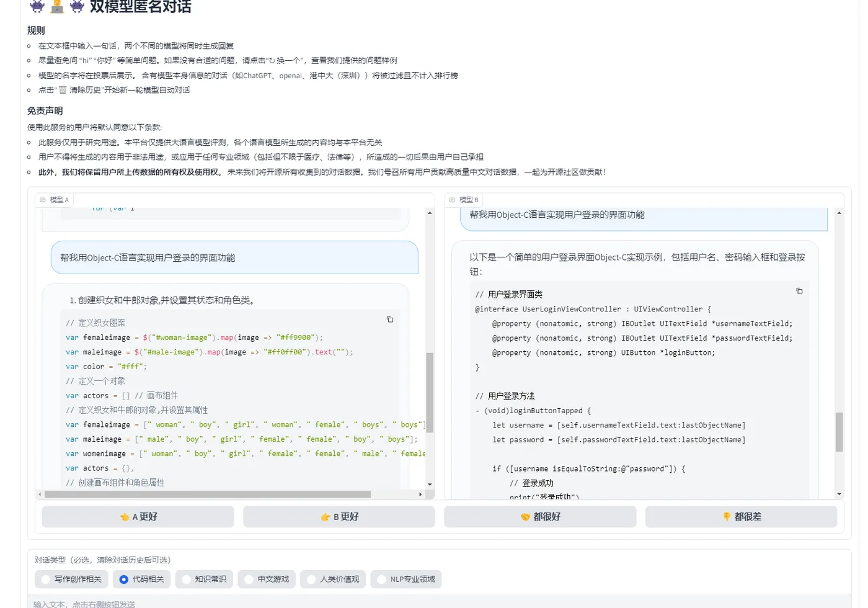The height and width of the screenshot is (608, 868).
Task: Click Model A horizontal scroll left arrow
Action: tap(40, 494)
